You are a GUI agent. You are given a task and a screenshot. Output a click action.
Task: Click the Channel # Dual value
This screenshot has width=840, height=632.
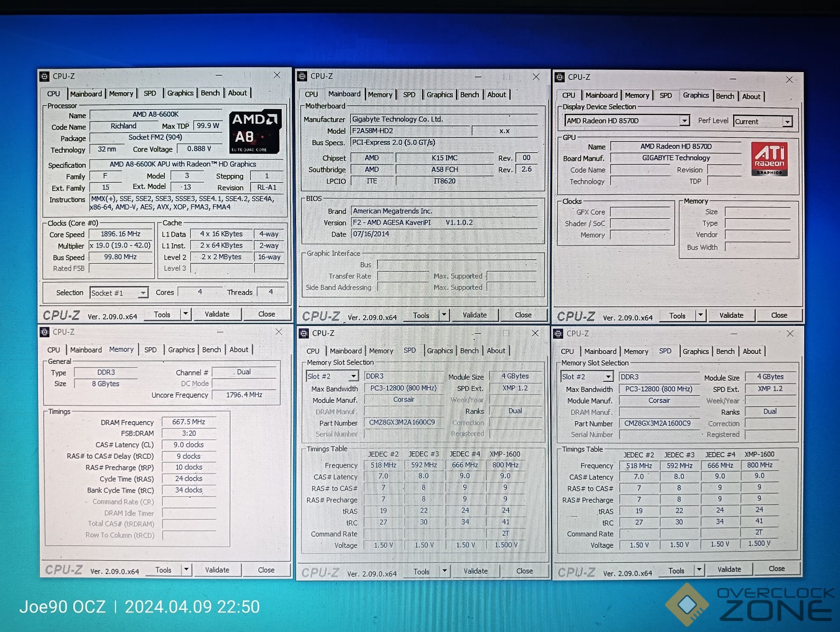coord(244,372)
